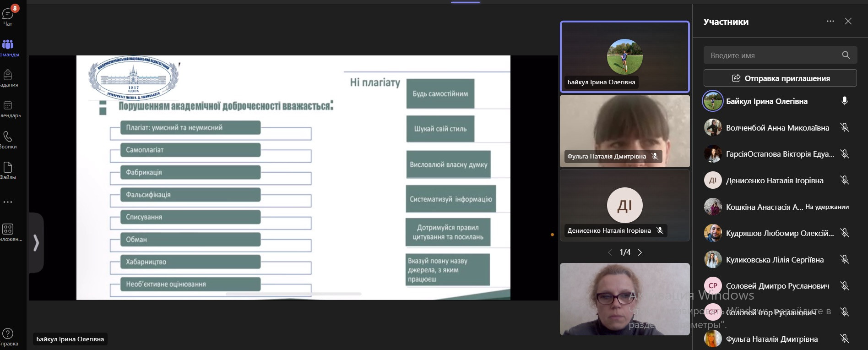The width and height of the screenshot is (868, 350).
Task: Open Help from the sidebar bottom
Action: click(8, 337)
